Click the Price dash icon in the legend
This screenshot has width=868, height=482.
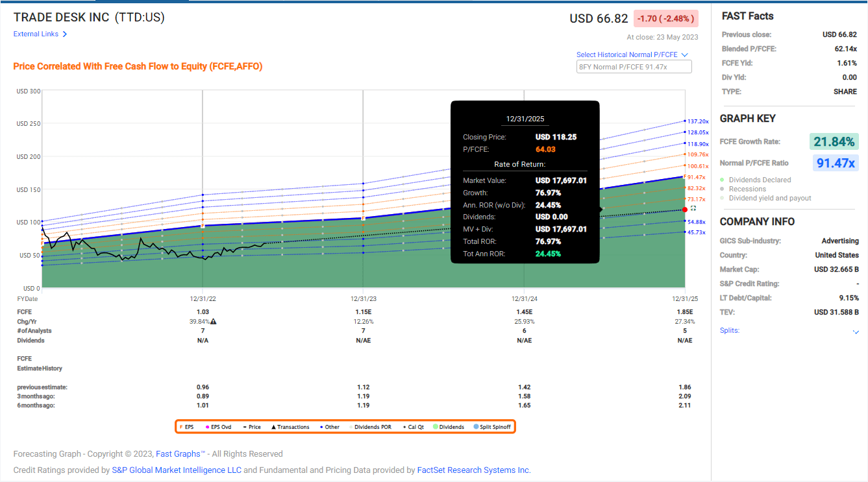point(244,426)
